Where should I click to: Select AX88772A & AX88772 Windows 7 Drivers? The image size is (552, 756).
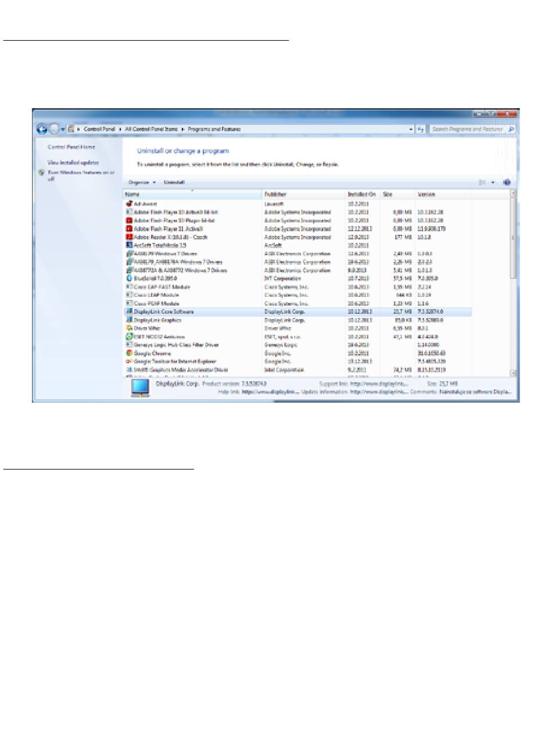click(x=297, y=270)
